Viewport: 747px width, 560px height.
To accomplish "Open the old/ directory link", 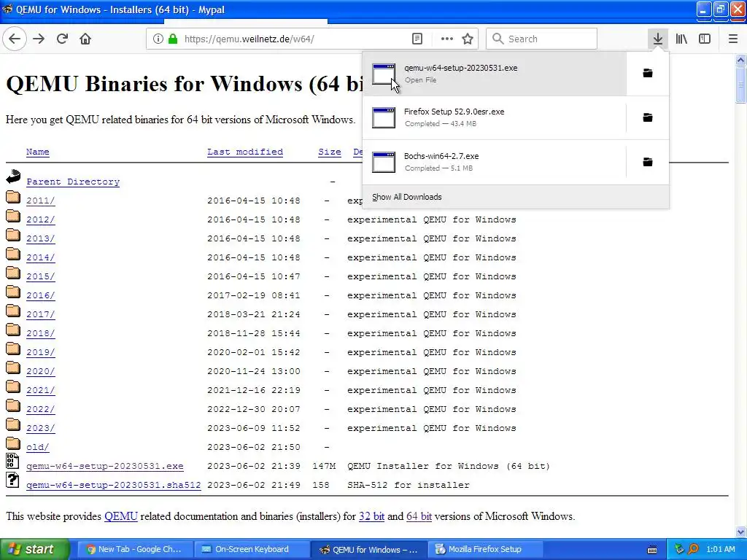I will click(38, 447).
